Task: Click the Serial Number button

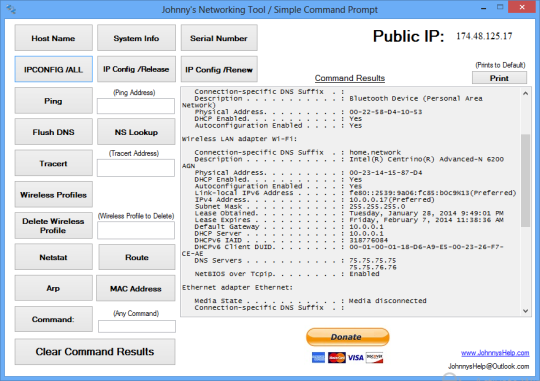Action: [x=219, y=38]
